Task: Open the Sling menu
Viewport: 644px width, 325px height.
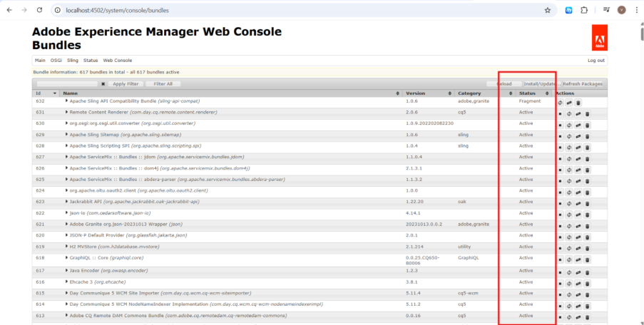Action: (x=73, y=61)
